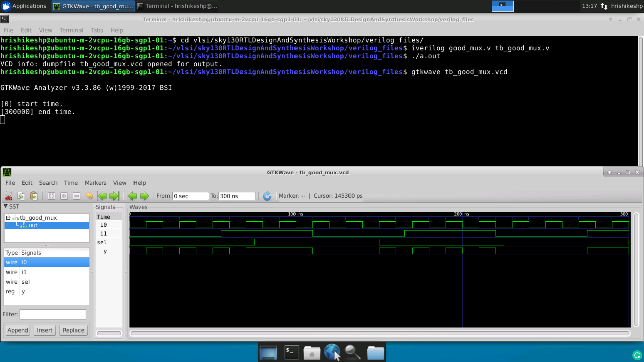The image size is (644, 362).
Task: Click the To time field showing 300 ns
Action: (x=237, y=196)
